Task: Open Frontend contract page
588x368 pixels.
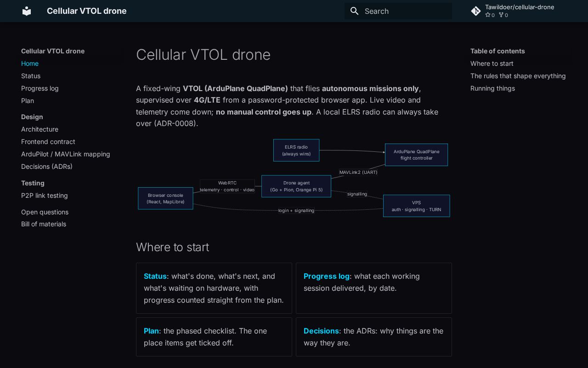Action: 48,142
